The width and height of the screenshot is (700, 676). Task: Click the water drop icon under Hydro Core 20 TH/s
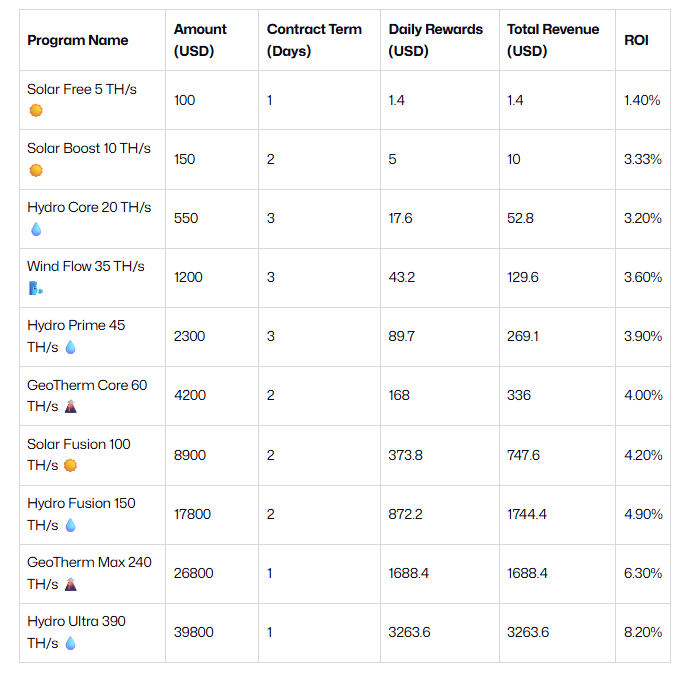tap(36, 229)
